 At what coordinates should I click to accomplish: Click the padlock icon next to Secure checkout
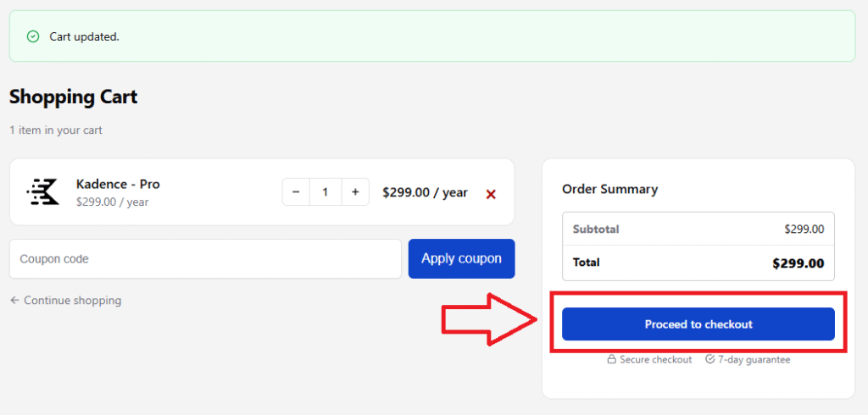tap(612, 360)
